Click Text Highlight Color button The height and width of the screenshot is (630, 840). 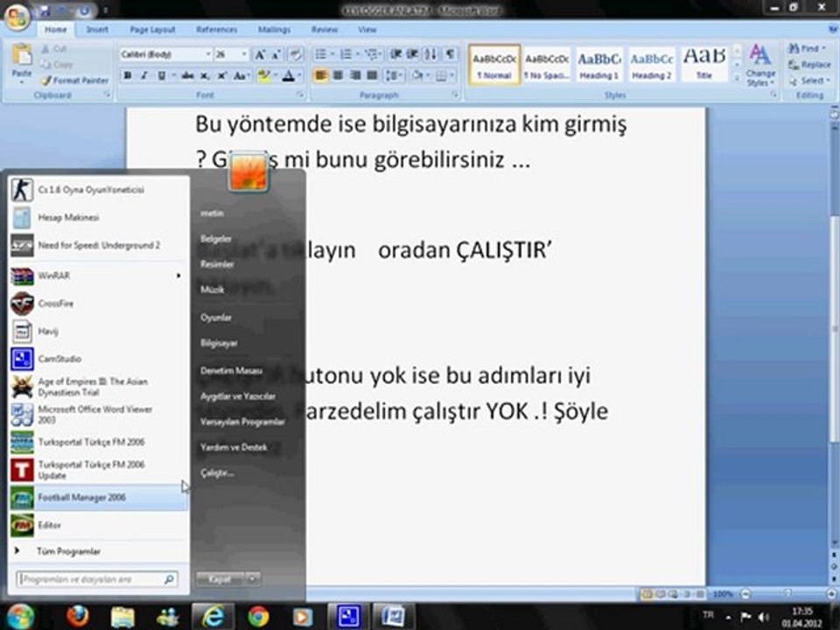(x=263, y=76)
